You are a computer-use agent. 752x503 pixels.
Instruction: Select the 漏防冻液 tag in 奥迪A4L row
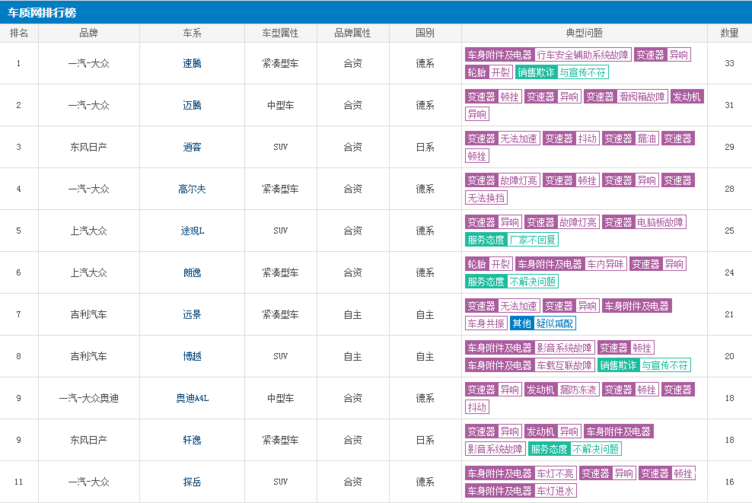578,389
